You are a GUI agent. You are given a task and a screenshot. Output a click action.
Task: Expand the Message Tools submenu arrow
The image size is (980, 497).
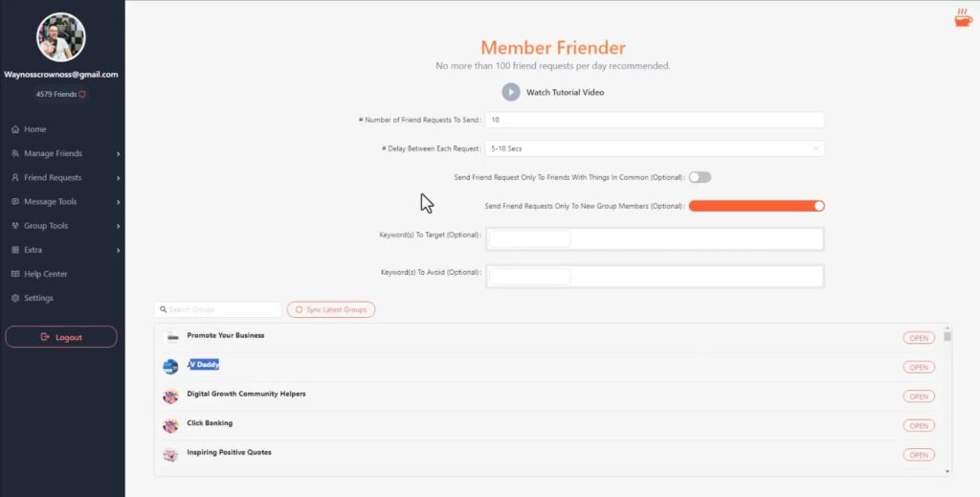coord(118,202)
